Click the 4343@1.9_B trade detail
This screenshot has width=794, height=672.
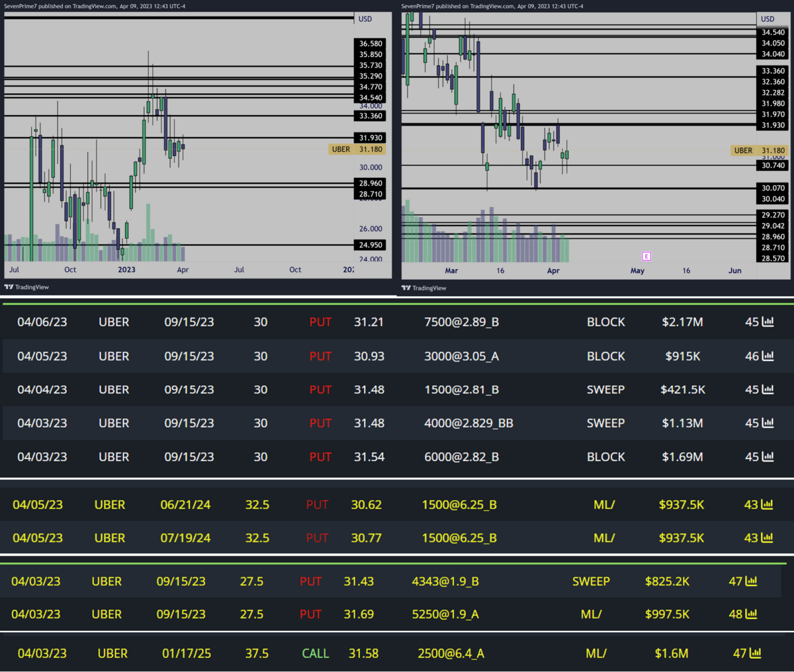445,581
